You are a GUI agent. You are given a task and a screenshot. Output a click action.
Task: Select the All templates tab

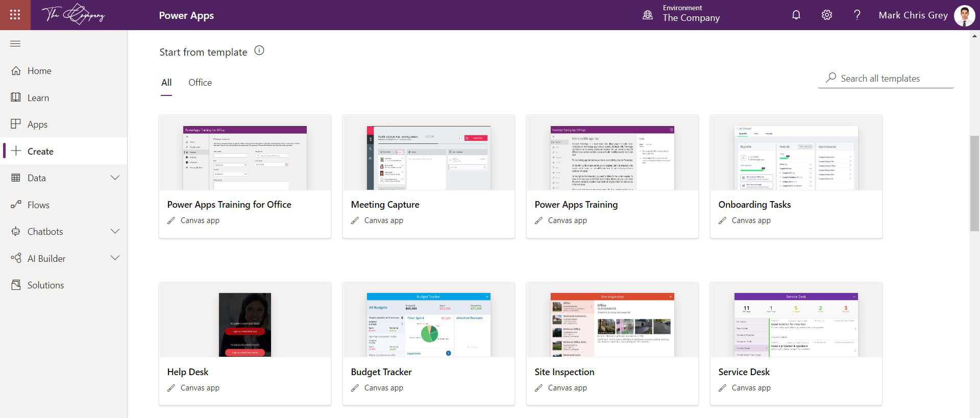(166, 83)
